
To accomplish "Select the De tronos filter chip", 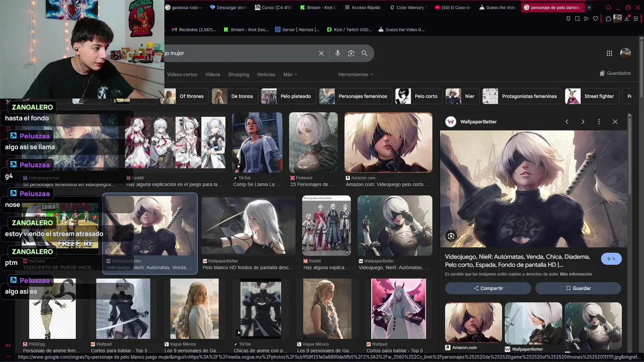I will [x=234, y=96].
